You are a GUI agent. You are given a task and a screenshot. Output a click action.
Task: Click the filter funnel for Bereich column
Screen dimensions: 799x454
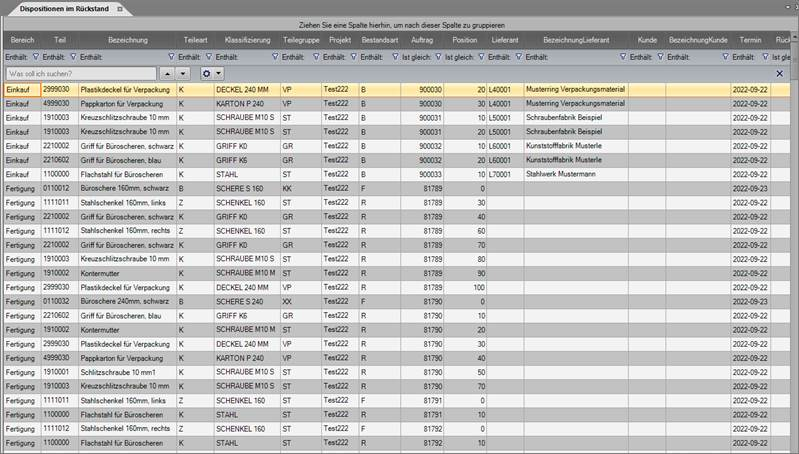36,57
